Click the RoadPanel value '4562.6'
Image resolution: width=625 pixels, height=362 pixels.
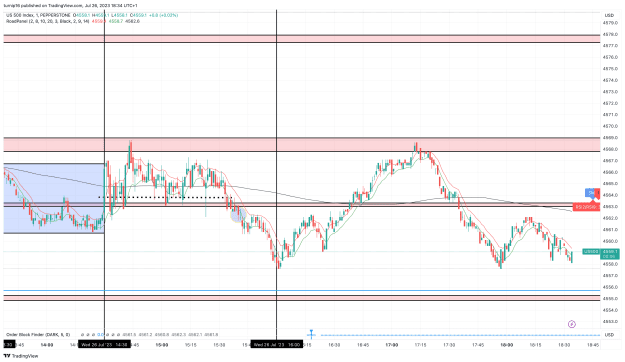pyautogui.click(x=132, y=21)
